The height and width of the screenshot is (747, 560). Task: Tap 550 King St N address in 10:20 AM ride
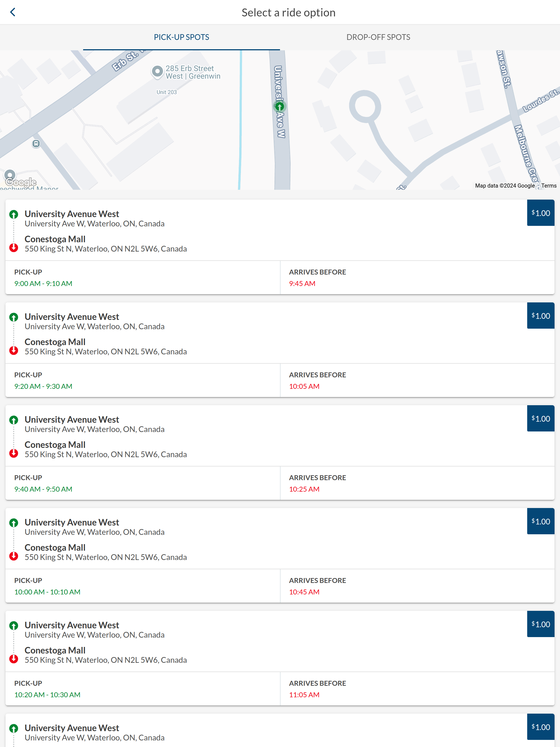[106, 660]
